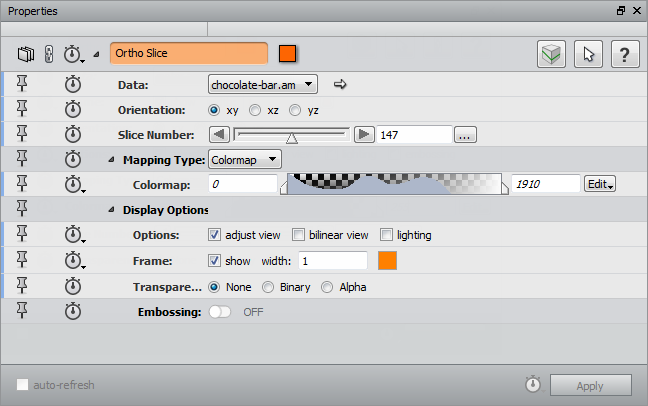Activate the pointer pick tool button
This screenshot has height=406, width=648.
pos(588,54)
